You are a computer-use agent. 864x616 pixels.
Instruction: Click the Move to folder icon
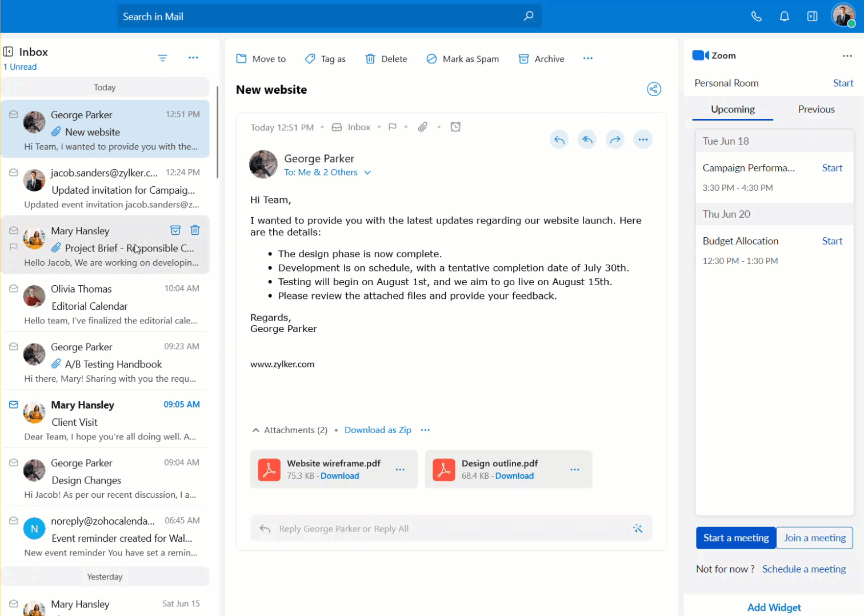point(242,59)
